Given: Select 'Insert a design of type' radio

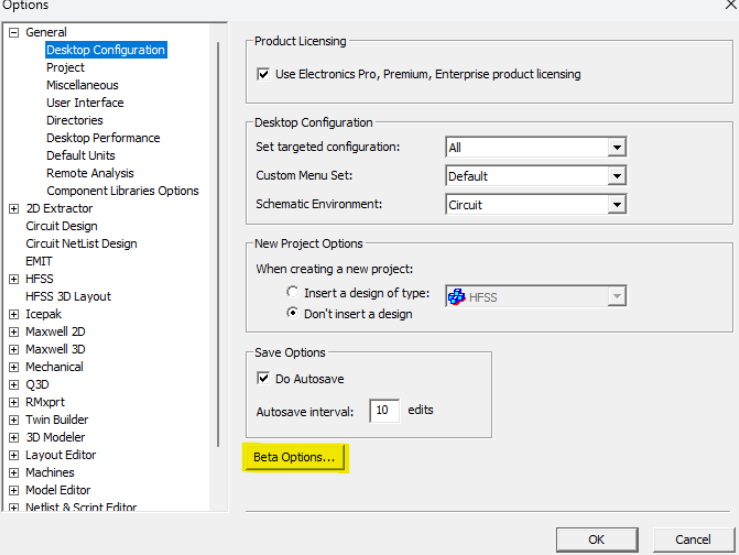Looking at the screenshot, I should (292, 293).
